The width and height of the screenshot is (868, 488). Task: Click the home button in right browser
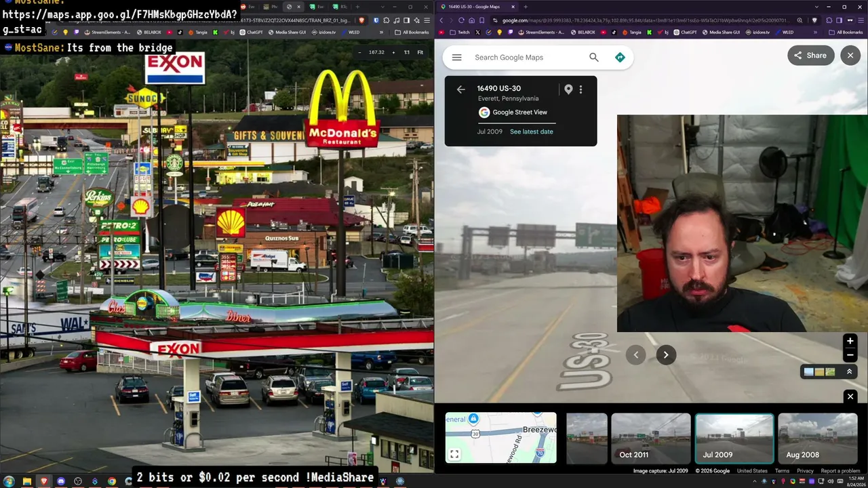[x=471, y=20]
